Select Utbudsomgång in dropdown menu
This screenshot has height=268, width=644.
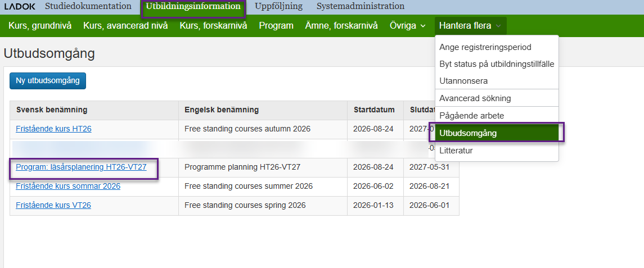coord(468,133)
